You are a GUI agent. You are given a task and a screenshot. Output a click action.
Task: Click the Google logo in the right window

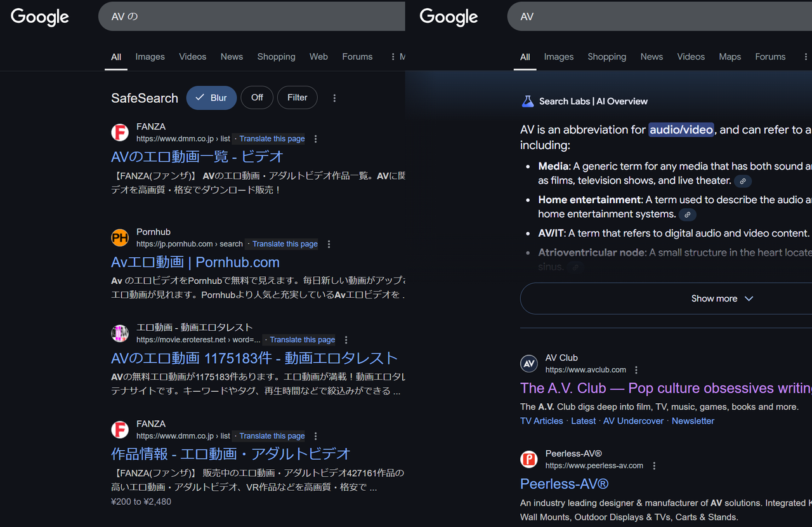tap(449, 17)
